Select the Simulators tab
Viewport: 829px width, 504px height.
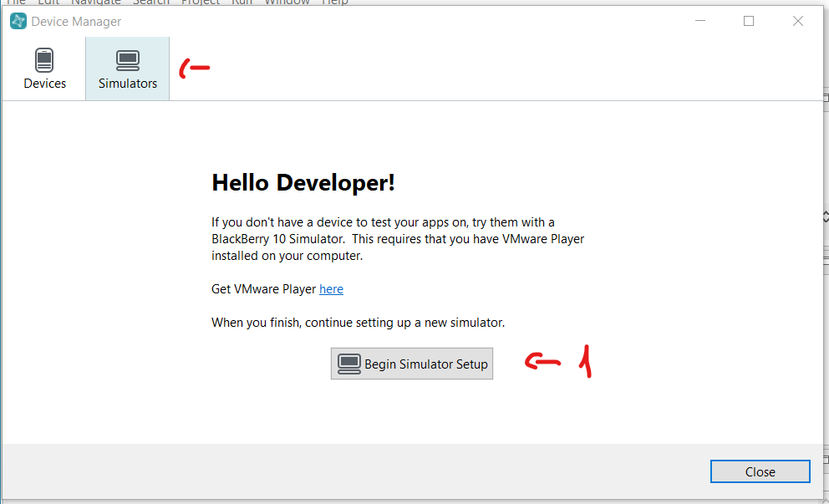click(127, 69)
